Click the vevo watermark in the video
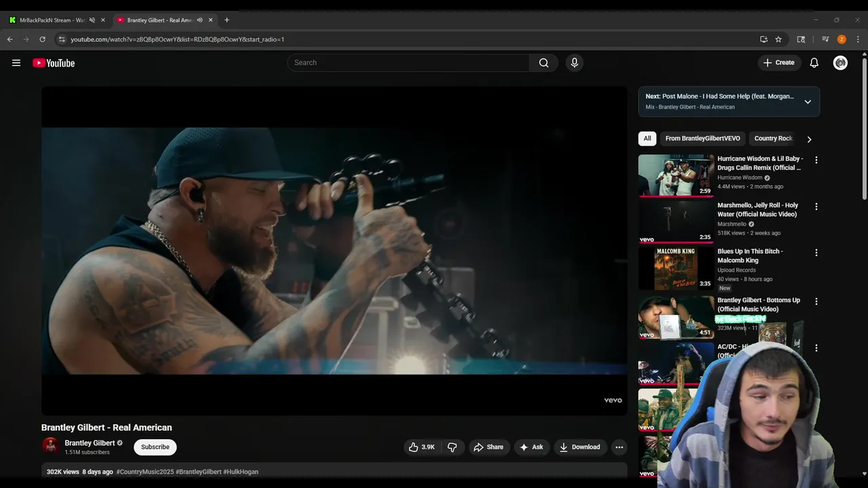Viewport: 868px width, 488px height. (613, 401)
